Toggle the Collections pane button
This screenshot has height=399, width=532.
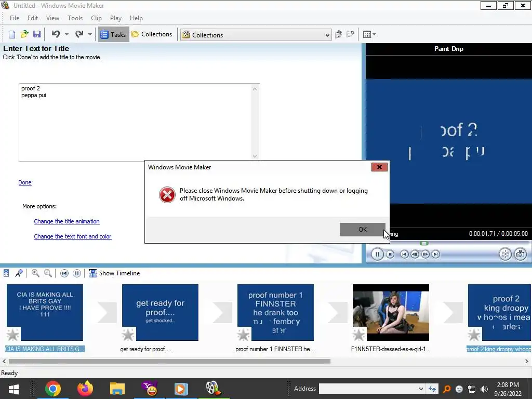152,34
